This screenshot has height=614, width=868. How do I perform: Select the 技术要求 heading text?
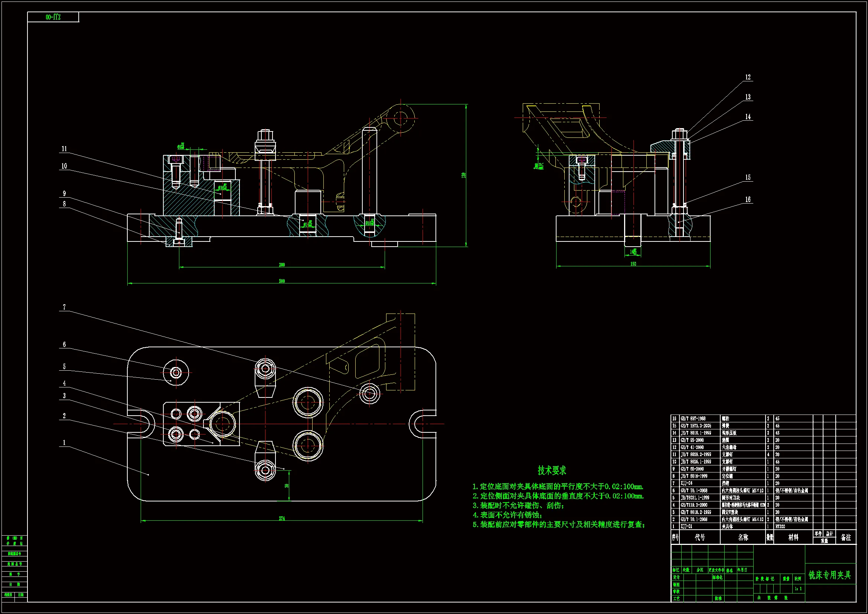pos(552,470)
